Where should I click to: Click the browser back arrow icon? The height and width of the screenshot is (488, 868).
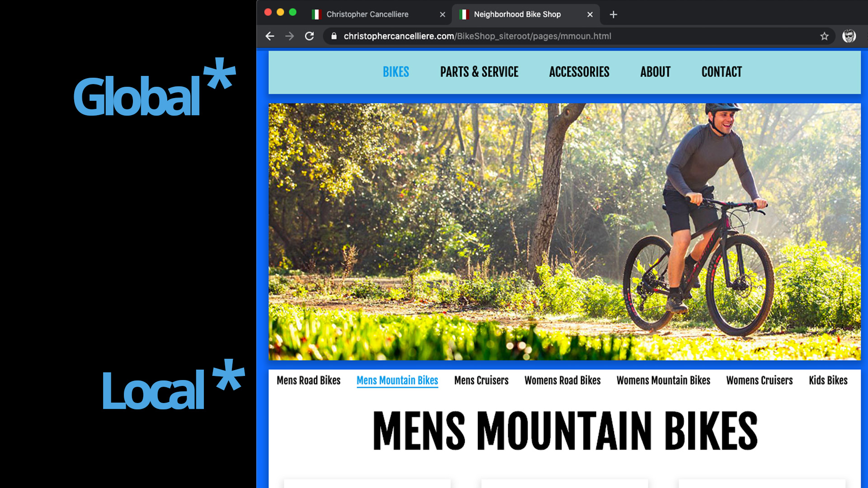tap(269, 36)
